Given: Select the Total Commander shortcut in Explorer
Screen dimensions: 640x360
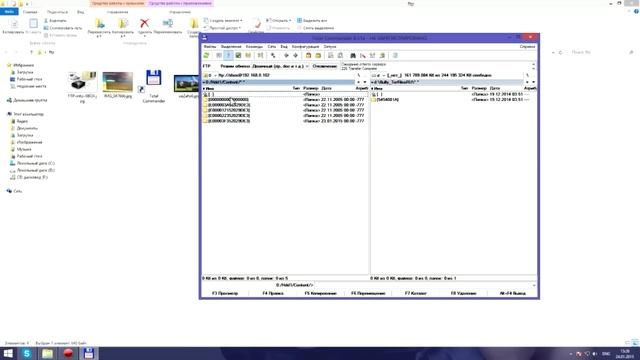Looking at the screenshot, I should 153,86.
